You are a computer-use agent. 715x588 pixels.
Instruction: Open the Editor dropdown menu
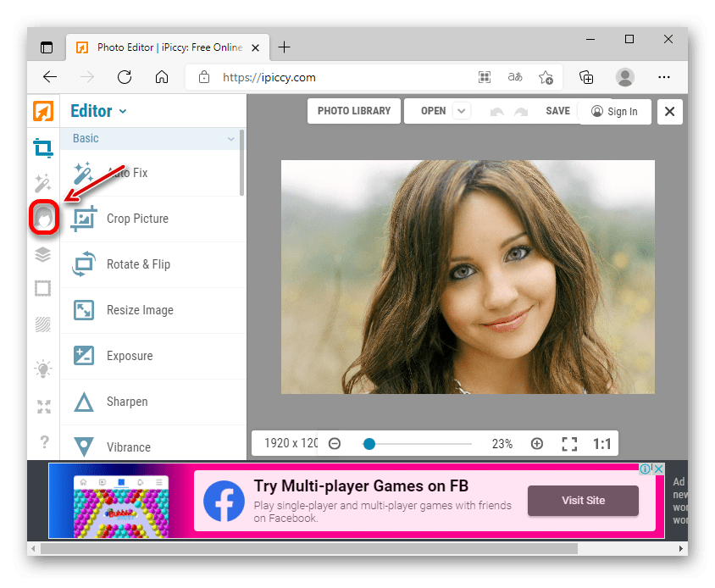(98, 111)
